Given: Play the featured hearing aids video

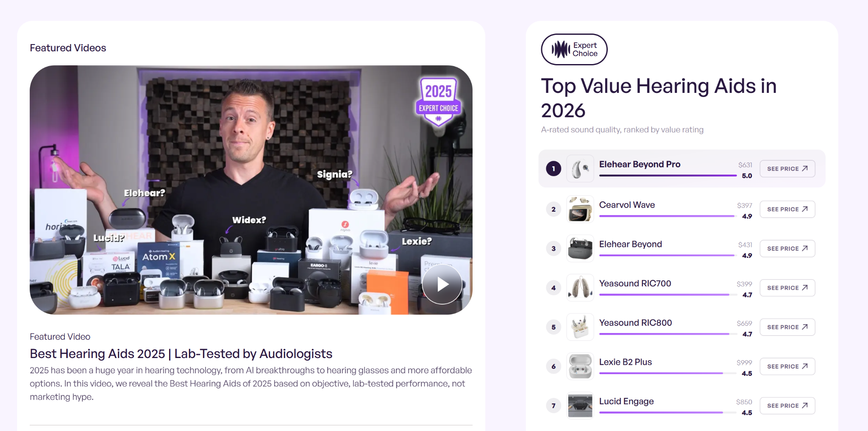Looking at the screenshot, I should [x=442, y=284].
